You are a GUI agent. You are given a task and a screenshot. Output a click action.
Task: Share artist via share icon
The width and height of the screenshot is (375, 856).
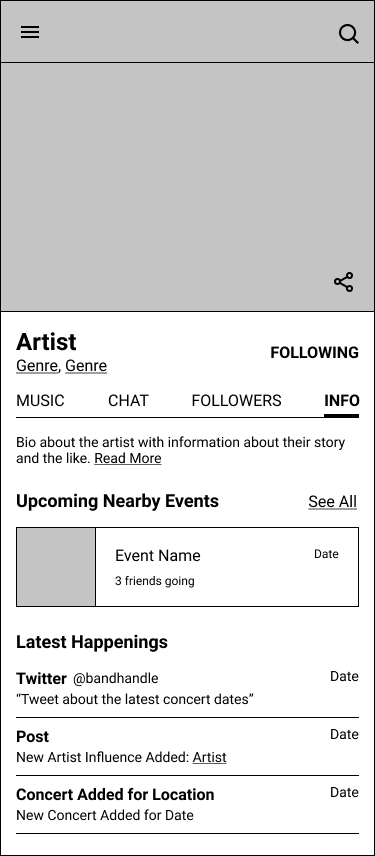click(x=344, y=282)
